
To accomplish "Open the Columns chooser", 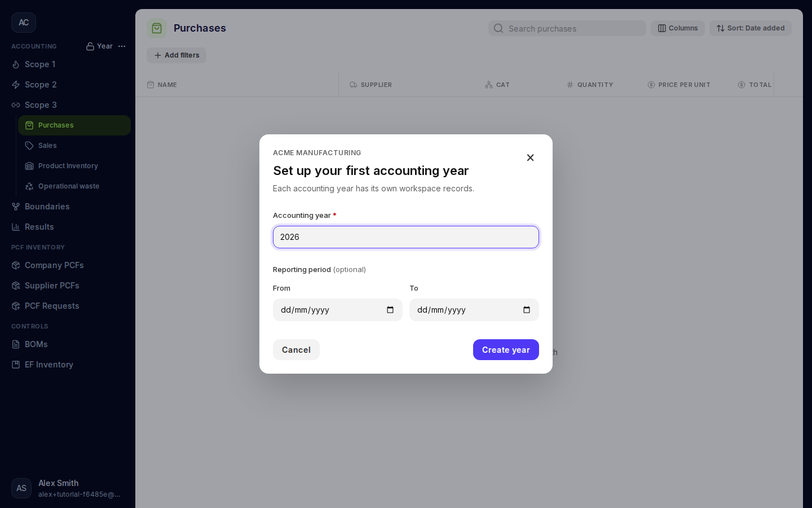I will click(x=678, y=28).
